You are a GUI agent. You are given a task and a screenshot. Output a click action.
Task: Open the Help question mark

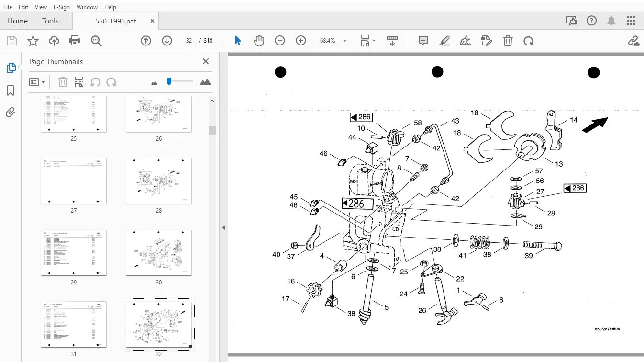coord(592,21)
